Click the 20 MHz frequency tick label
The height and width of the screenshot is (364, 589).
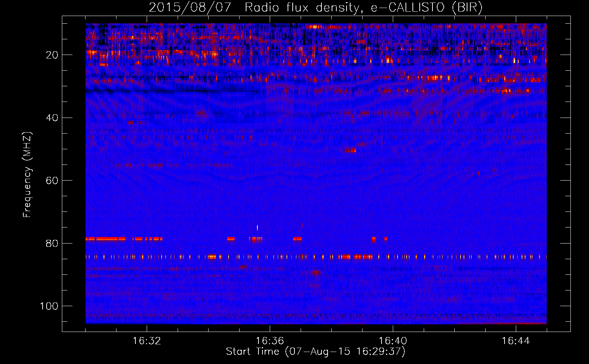click(x=52, y=55)
